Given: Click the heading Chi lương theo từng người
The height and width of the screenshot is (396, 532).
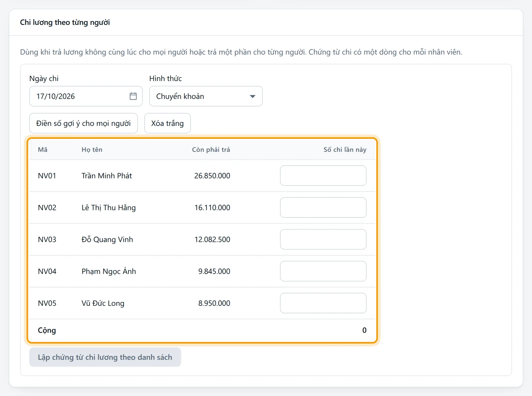Looking at the screenshot, I should pyautogui.click(x=65, y=22).
